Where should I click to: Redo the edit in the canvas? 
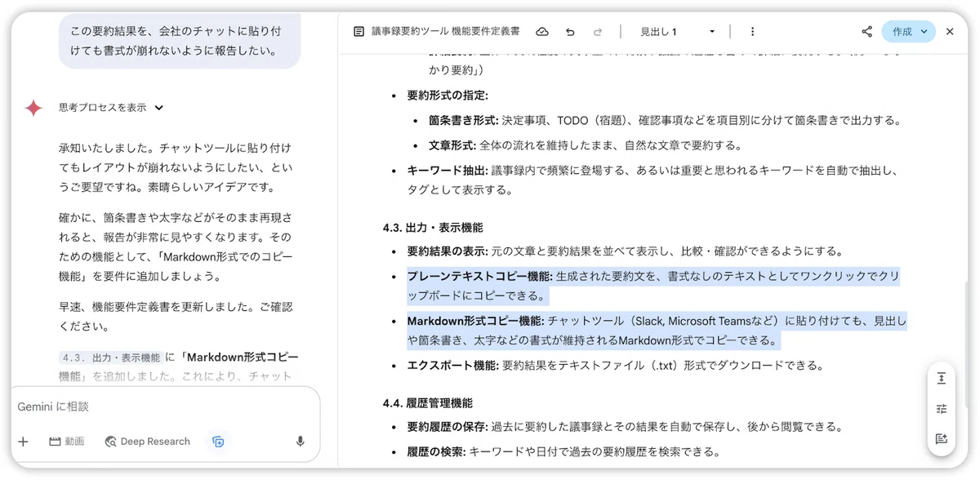pos(598,32)
